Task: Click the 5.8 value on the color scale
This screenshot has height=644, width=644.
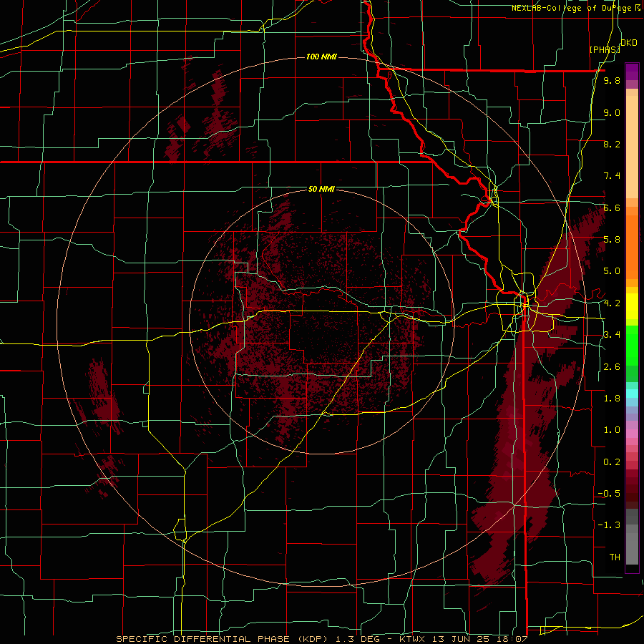Action: pyautogui.click(x=612, y=240)
